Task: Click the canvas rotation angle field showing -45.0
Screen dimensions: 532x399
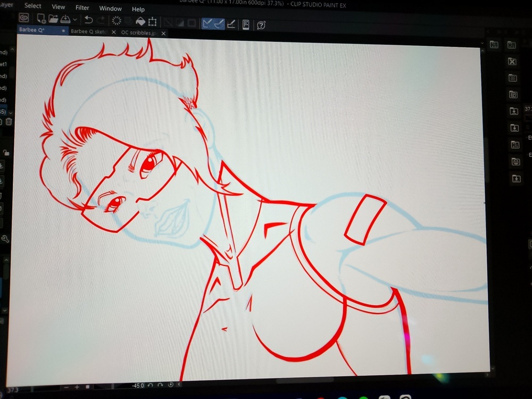Action: [x=137, y=385]
